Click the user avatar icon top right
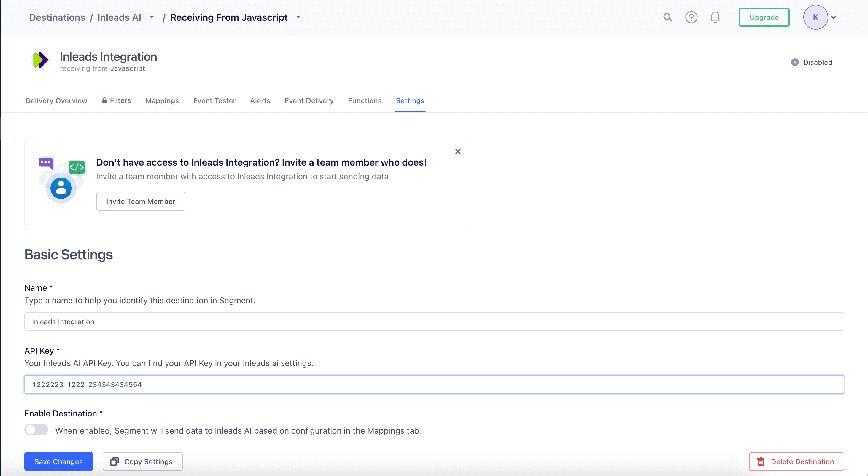This screenshot has height=476, width=868. (x=816, y=17)
